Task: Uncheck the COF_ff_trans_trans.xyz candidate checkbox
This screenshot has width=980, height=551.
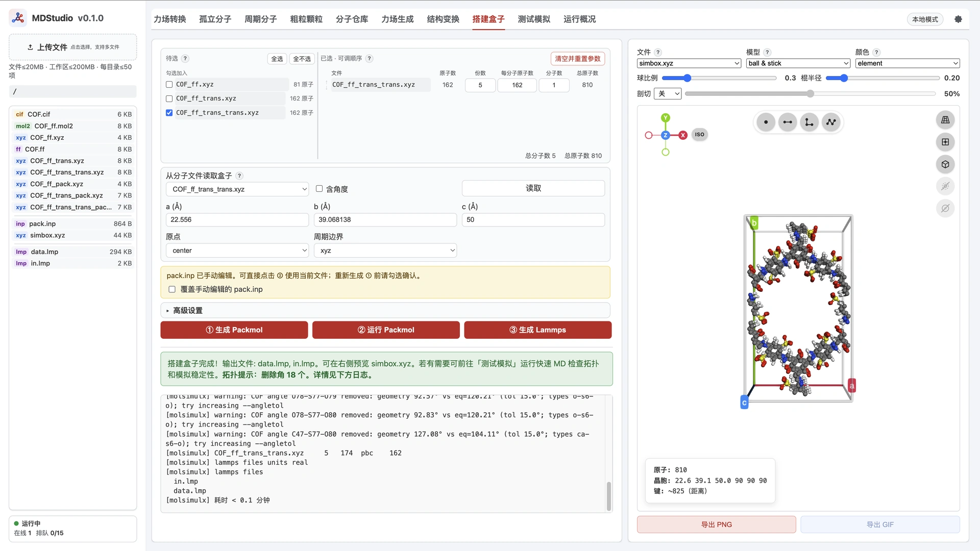Action: (169, 113)
